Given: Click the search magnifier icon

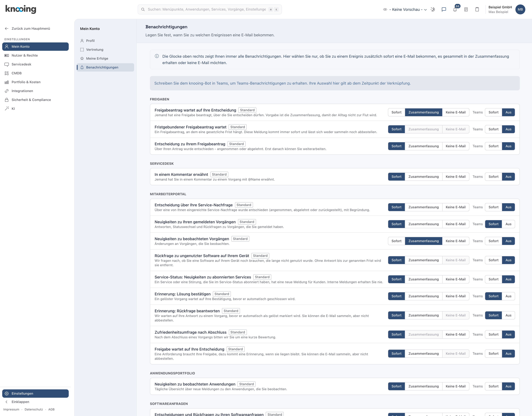Looking at the screenshot, I should (143, 10).
